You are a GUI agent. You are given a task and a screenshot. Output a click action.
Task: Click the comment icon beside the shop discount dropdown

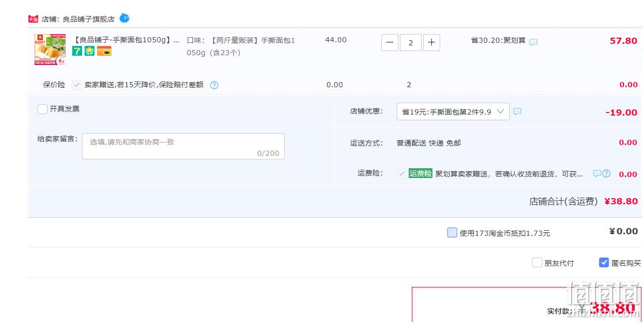pyautogui.click(x=518, y=111)
